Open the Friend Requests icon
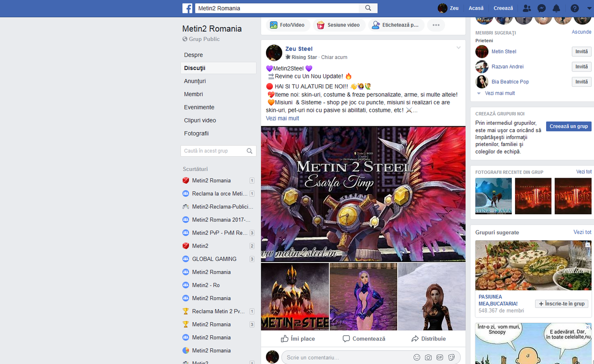594x364 pixels. (x=526, y=8)
